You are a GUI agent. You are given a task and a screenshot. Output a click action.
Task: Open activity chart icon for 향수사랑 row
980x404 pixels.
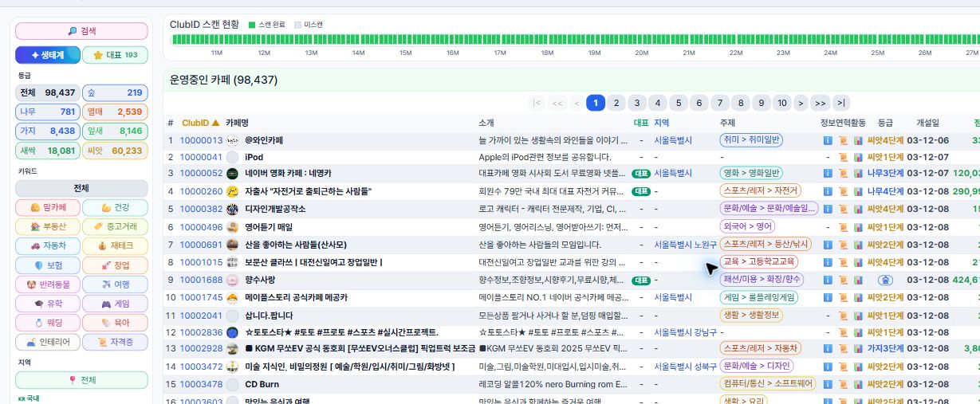858,280
